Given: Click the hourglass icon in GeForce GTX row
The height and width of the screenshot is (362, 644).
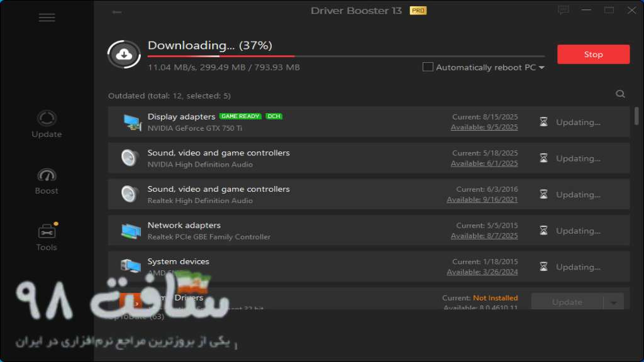Looking at the screenshot, I should click(543, 122).
